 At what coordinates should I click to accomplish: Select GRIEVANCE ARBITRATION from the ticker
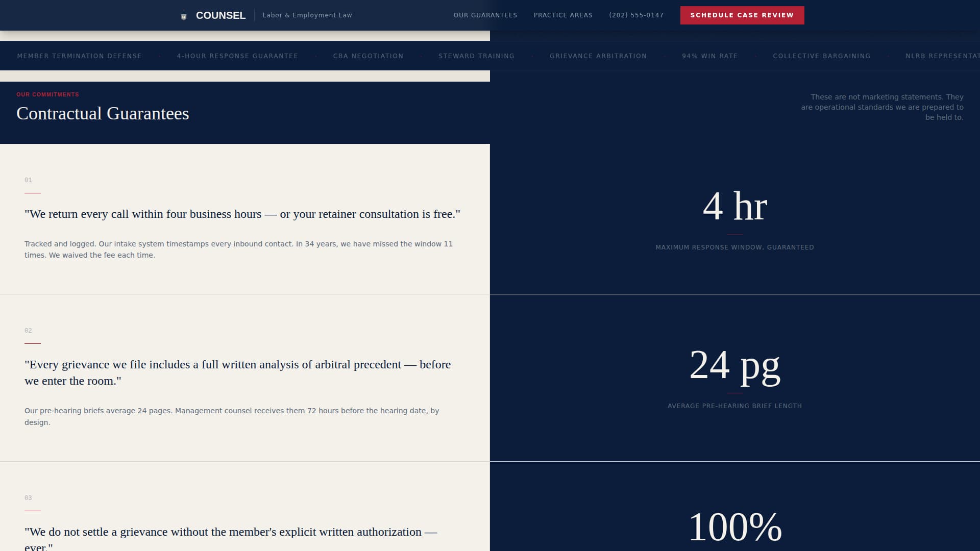coord(598,56)
